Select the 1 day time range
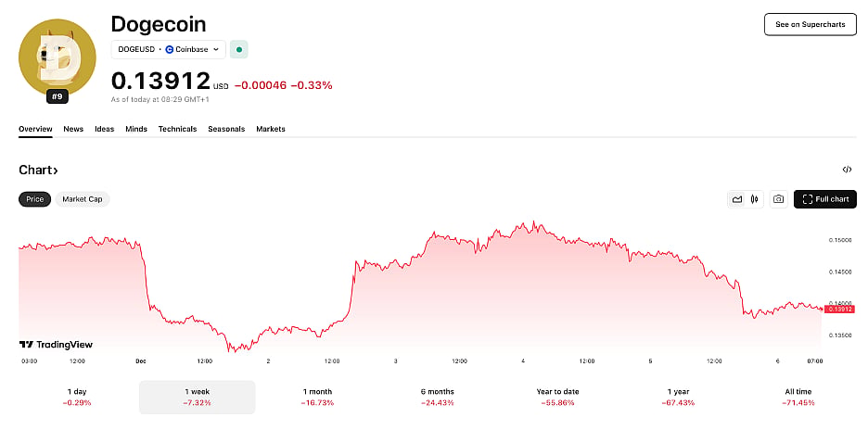Viewport: 868px width, 430px height. [77, 397]
